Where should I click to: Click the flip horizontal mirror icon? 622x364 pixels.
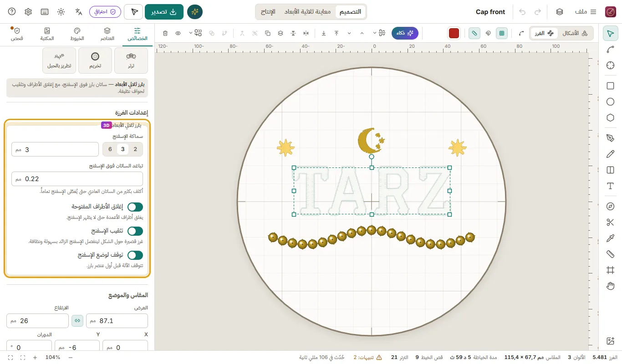(306, 33)
